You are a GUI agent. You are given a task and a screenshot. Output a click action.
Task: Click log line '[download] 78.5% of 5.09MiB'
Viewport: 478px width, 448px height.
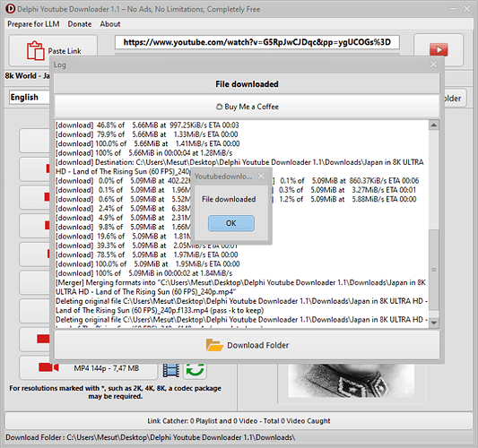tap(147, 254)
